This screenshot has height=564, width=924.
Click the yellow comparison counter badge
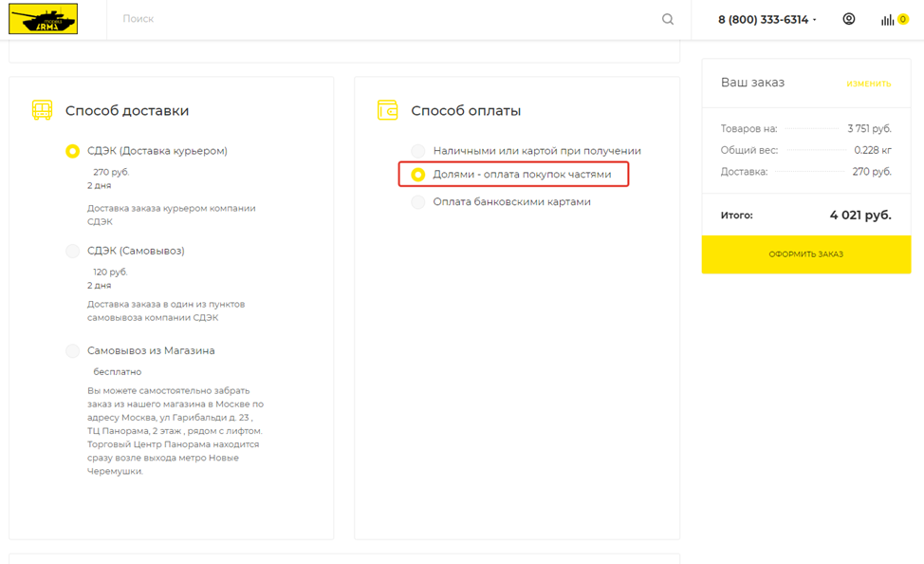click(x=903, y=19)
